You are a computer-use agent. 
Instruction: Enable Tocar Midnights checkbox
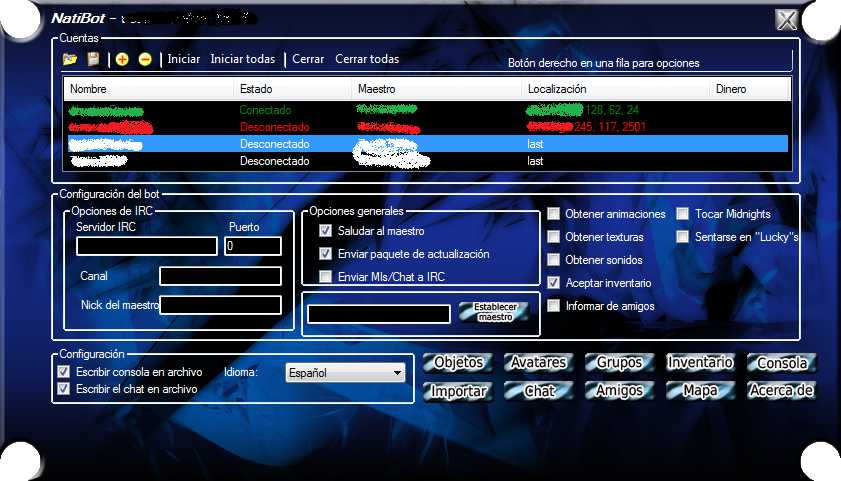(682, 213)
